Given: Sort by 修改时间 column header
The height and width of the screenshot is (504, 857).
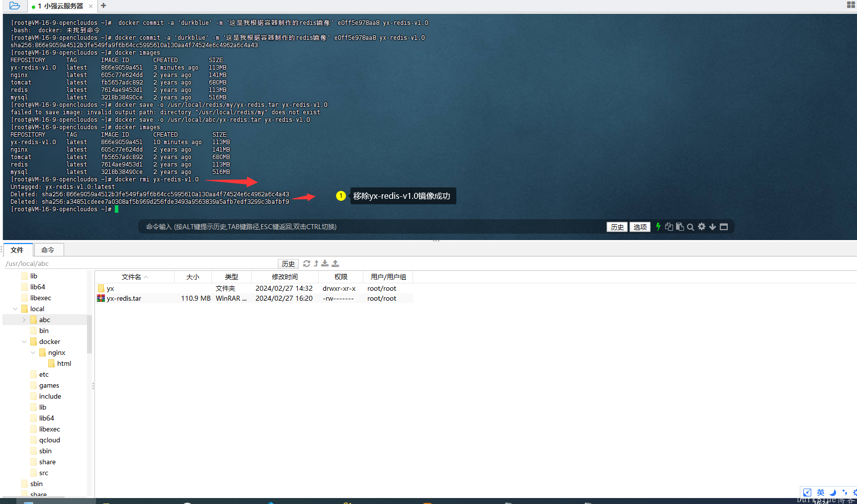Looking at the screenshot, I should tap(284, 277).
